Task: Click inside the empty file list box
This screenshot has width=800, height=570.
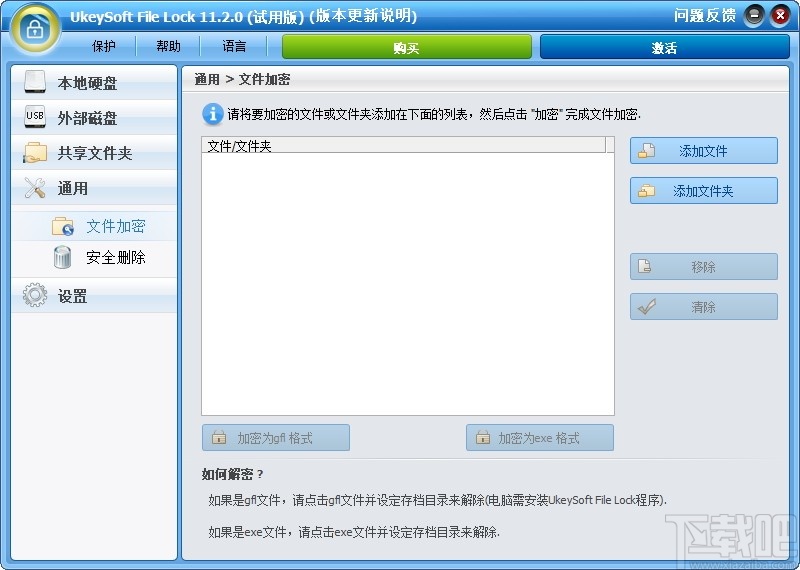Action: coord(408,284)
